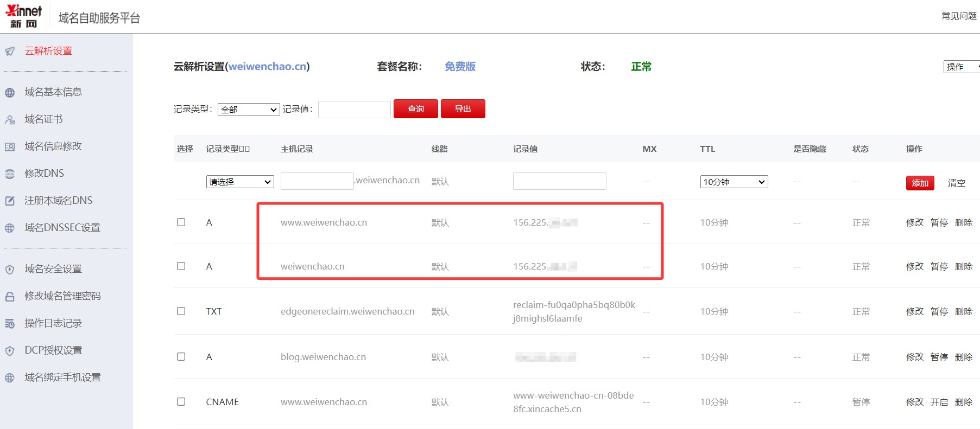Go to 域名信息修改 page
The width and height of the screenshot is (980, 429).
[53, 146]
